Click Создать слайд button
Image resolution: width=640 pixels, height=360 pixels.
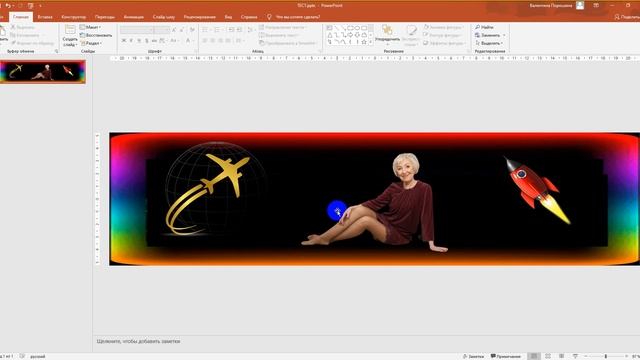coord(70,36)
